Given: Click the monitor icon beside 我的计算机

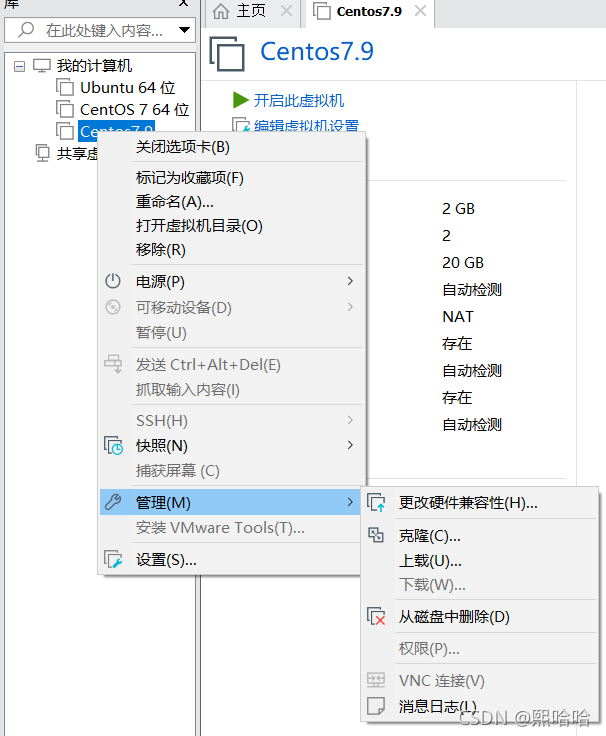Looking at the screenshot, I should pos(42,66).
